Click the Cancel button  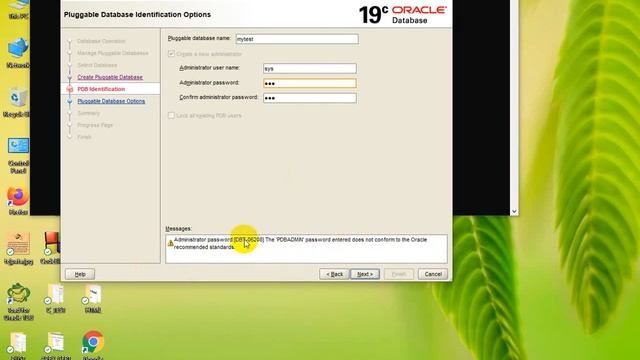tap(433, 274)
